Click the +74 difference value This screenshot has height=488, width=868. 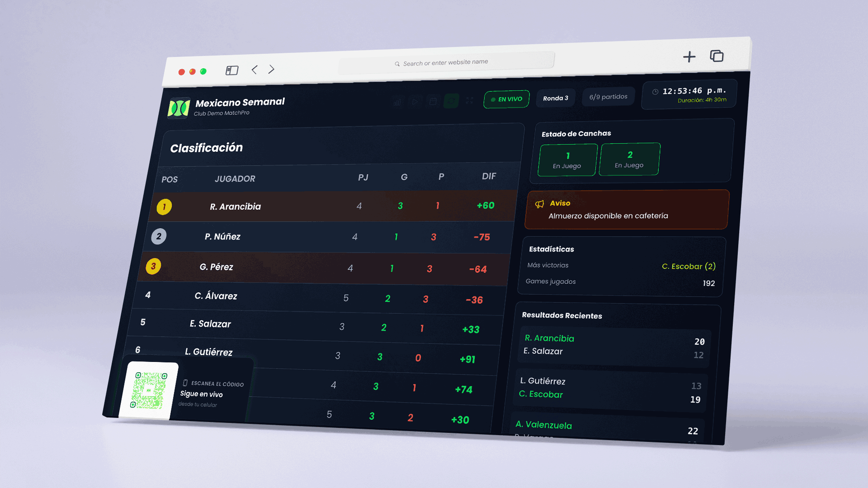pos(463,389)
